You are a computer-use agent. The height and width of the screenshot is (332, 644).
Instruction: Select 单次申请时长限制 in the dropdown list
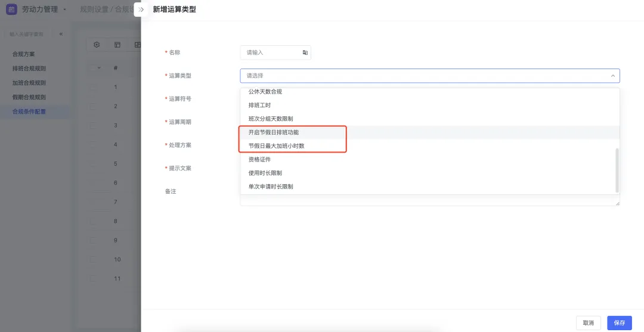[x=271, y=187]
